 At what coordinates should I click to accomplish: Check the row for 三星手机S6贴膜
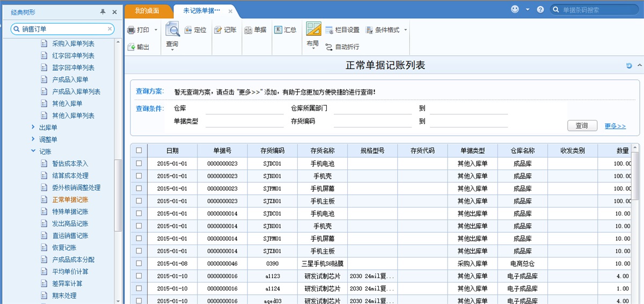click(139, 263)
